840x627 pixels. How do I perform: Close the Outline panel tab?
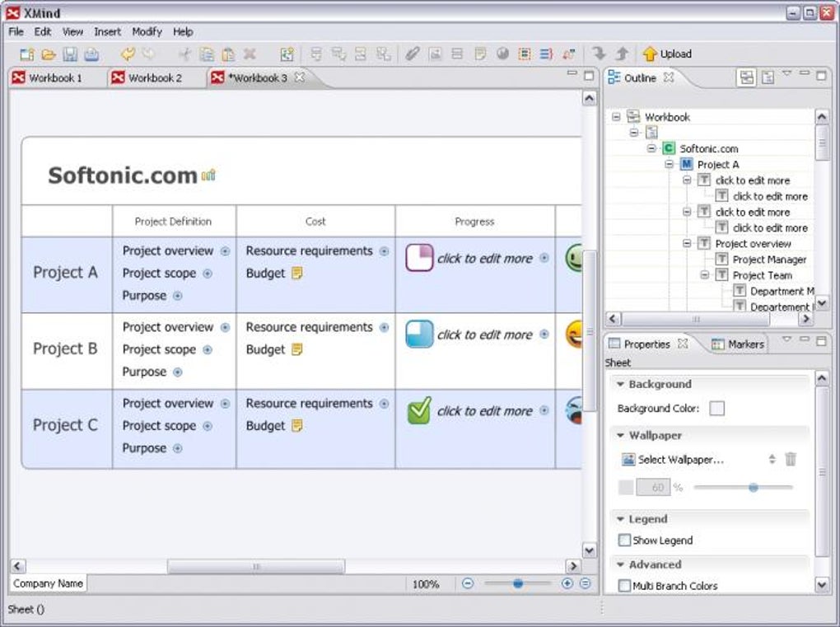coord(669,77)
